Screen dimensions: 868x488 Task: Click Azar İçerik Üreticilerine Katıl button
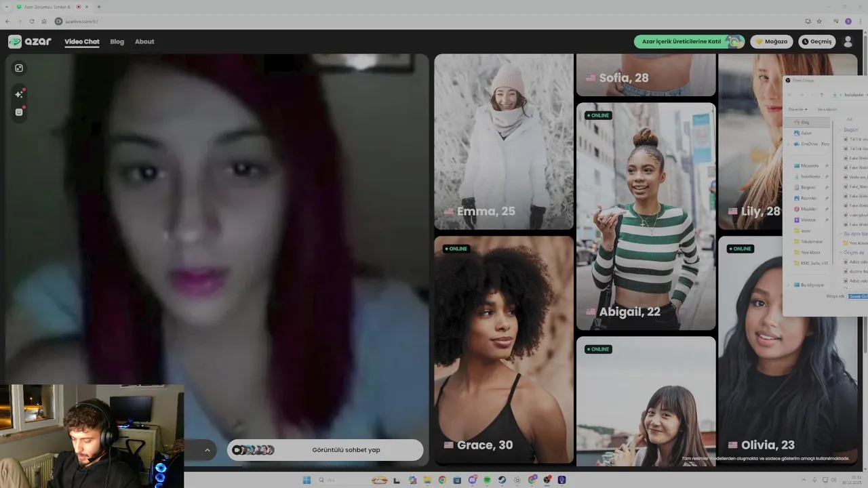click(x=690, y=41)
